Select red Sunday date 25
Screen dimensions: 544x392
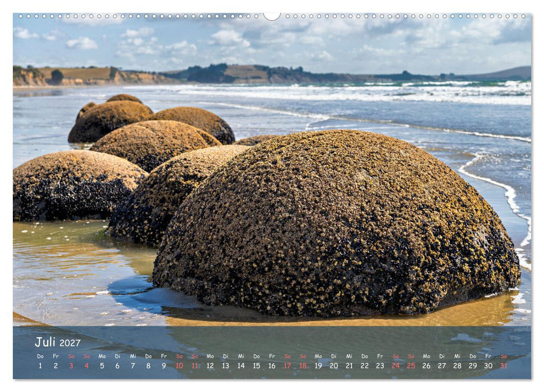(411, 366)
